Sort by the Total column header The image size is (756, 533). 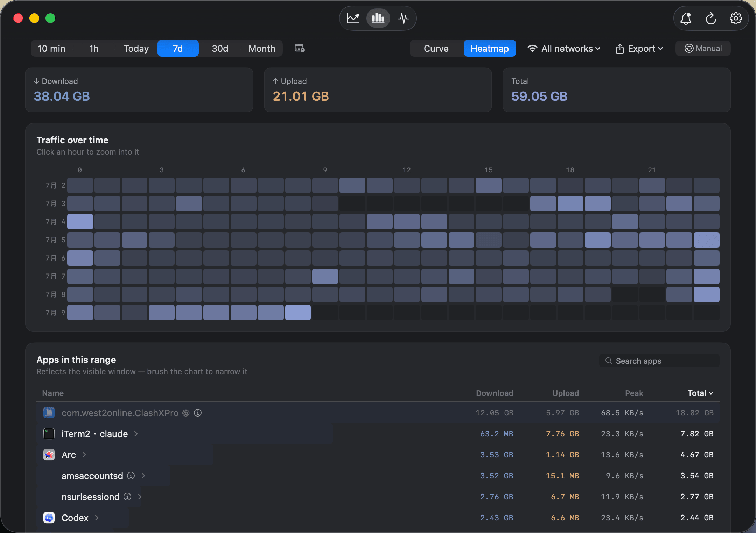(700, 393)
